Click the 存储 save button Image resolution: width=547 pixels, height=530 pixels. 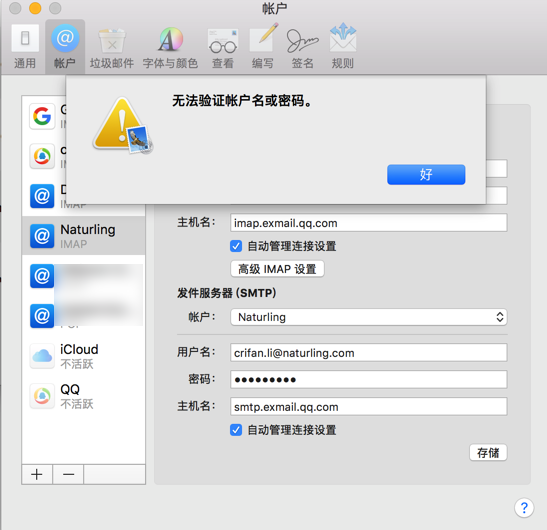coord(488,453)
